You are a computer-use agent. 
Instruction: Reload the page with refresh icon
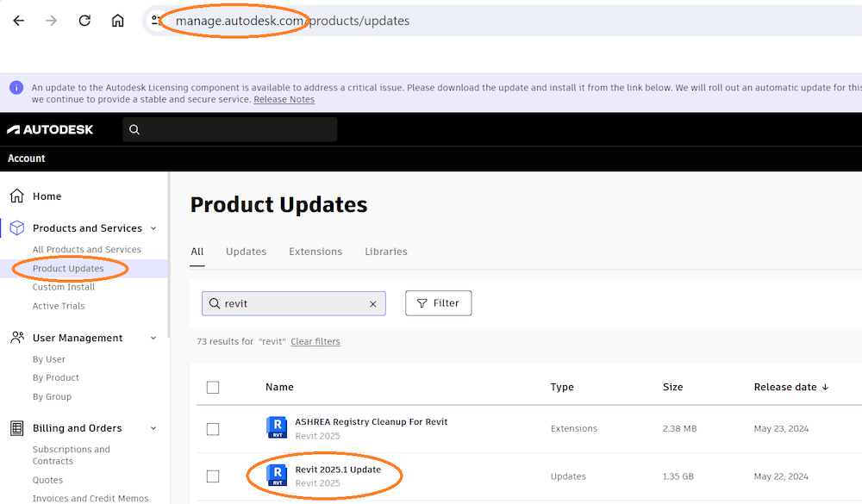(x=84, y=21)
